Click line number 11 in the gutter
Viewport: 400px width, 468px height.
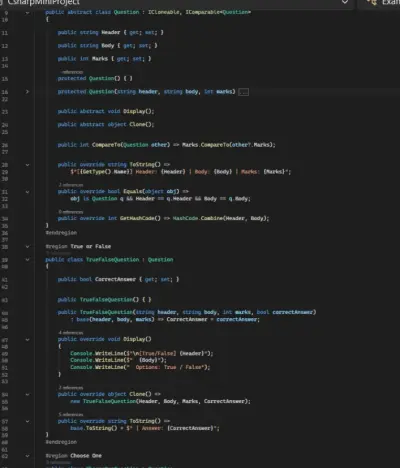(5, 33)
